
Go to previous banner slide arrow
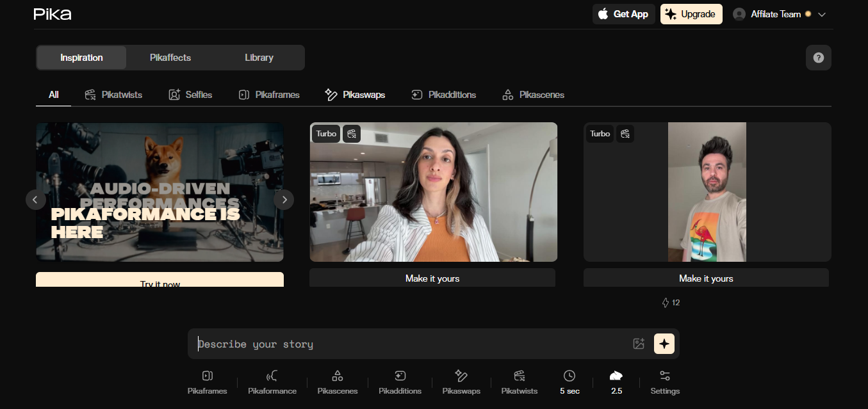click(36, 199)
